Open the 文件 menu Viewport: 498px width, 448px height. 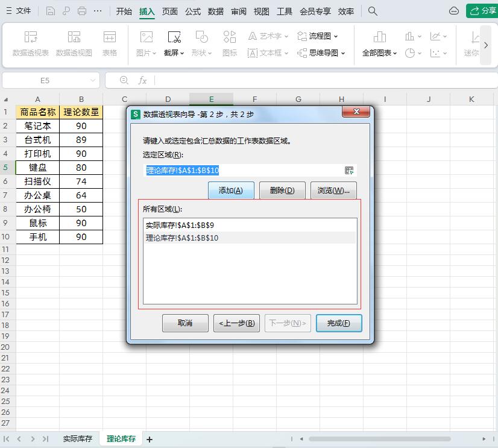(19, 11)
